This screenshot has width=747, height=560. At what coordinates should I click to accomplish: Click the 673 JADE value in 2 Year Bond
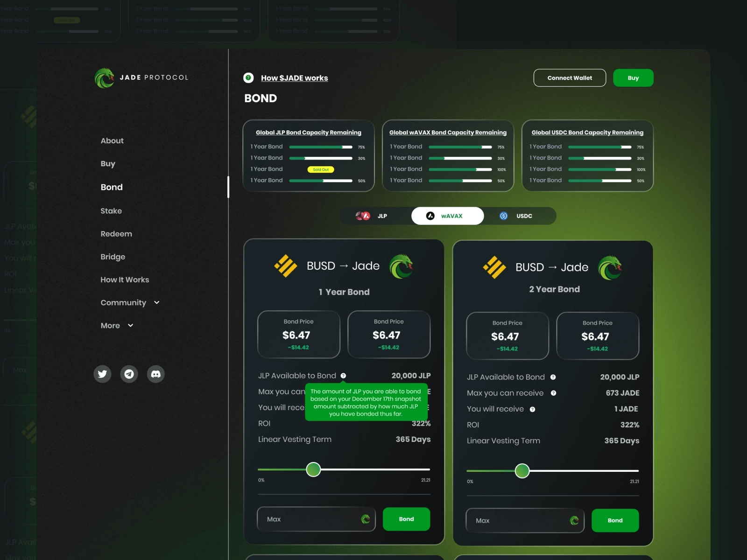[x=623, y=393]
